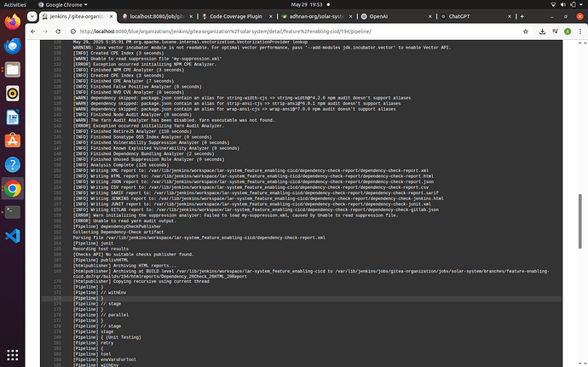The image size is (588, 367).
Task: Open Terminal from the dock
Action: click(x=13, y=212)
